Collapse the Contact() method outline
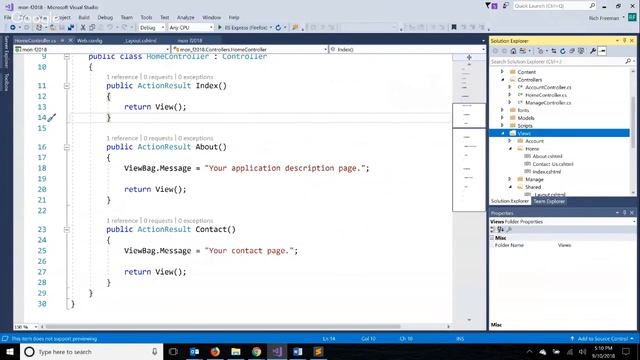The image size is (640, 360). tap(67, 230)
